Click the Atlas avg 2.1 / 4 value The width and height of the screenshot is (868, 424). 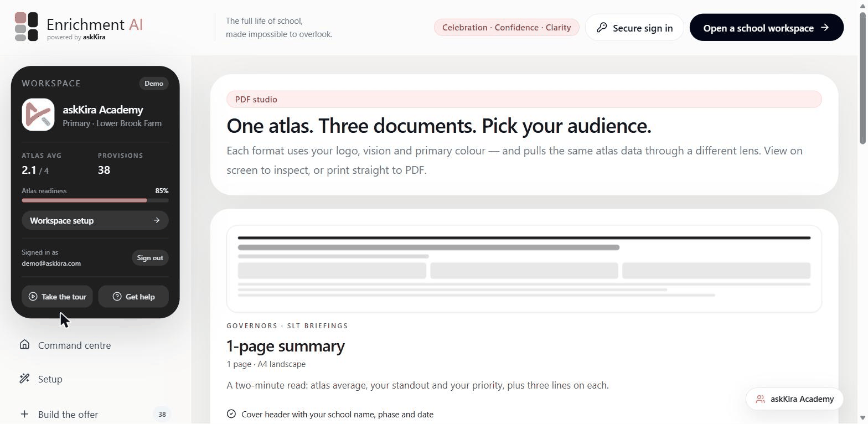pyautogui.click(x=35, y=170)
